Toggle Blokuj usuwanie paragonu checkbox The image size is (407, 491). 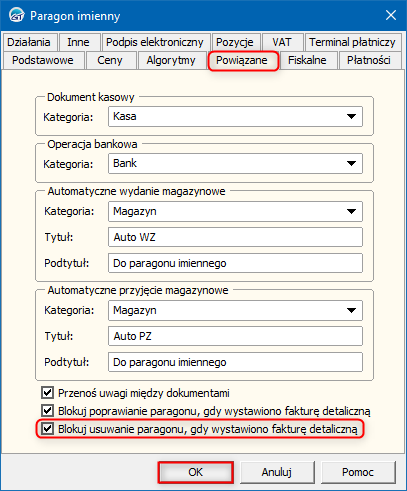point(47,429)
